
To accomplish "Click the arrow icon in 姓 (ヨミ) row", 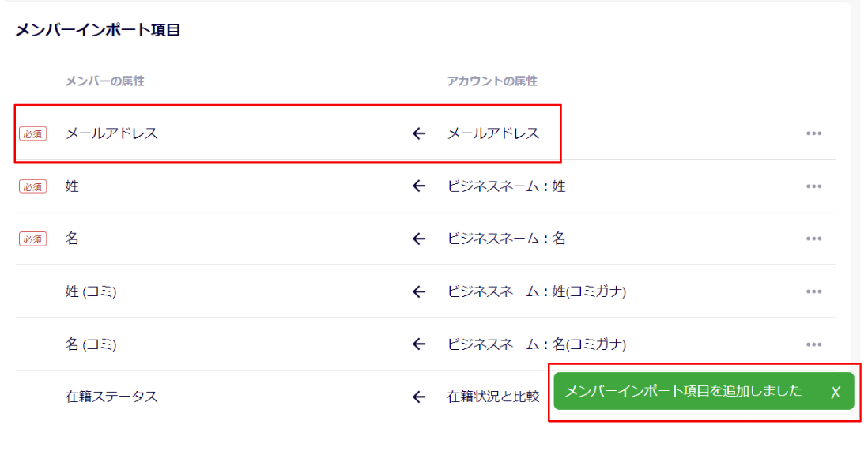I will [419, 291].
